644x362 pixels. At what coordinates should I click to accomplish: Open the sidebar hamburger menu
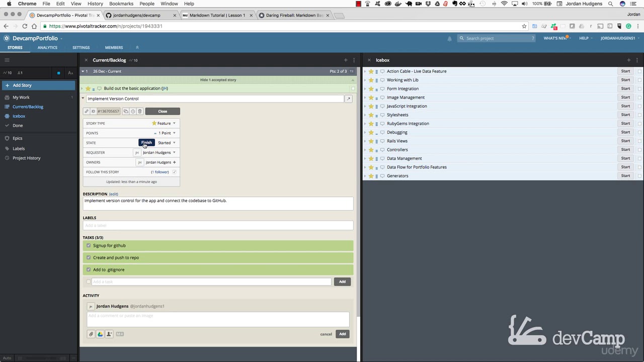coord(7,60)
